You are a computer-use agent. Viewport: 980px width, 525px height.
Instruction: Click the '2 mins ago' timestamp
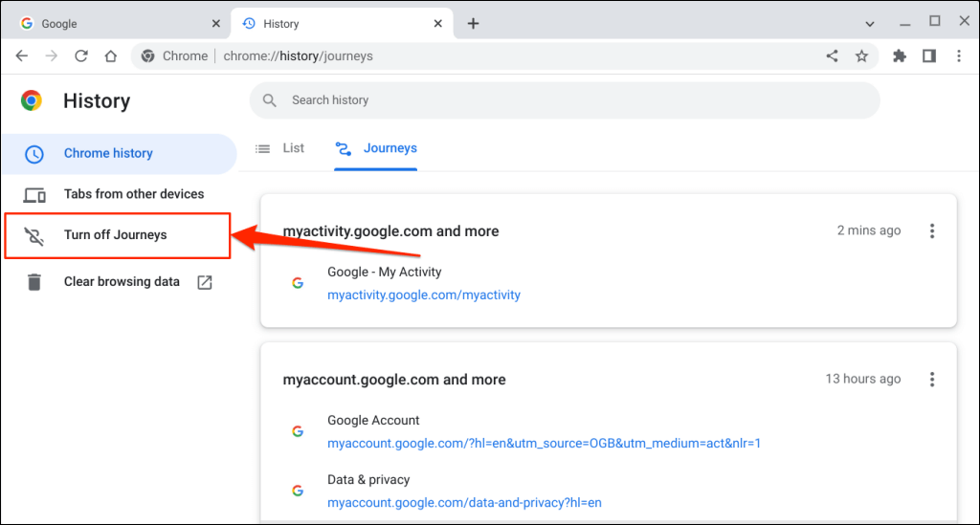coord(869,231)
